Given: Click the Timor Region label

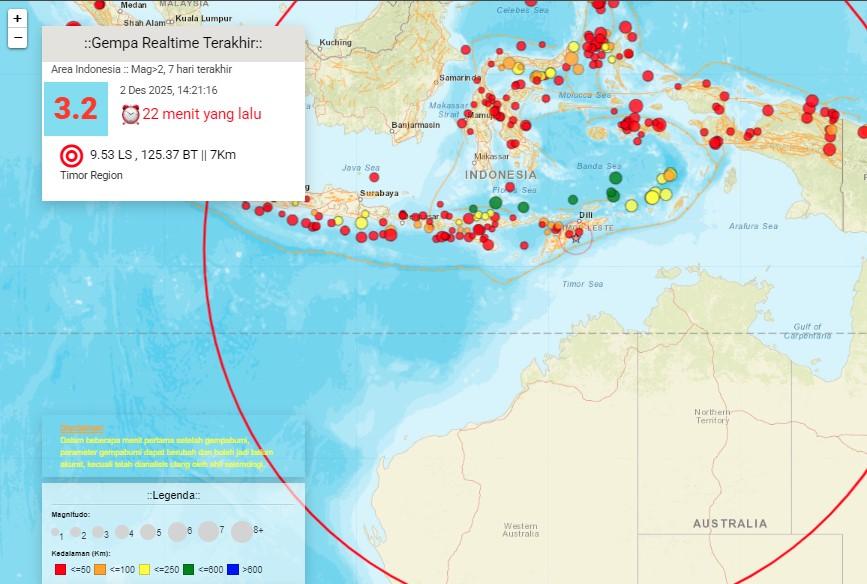Looking at the screenshot, I should click(x=90, y=175).
